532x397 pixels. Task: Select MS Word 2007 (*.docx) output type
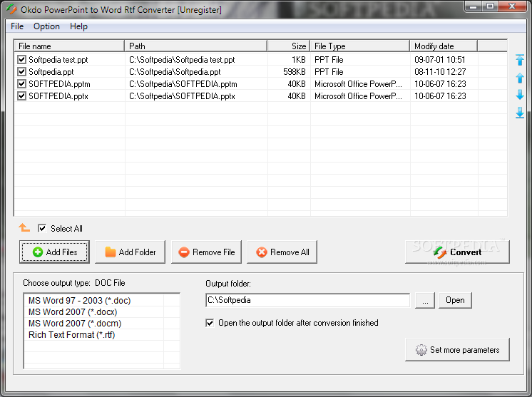pyautogui.click(x=73, y=312)
